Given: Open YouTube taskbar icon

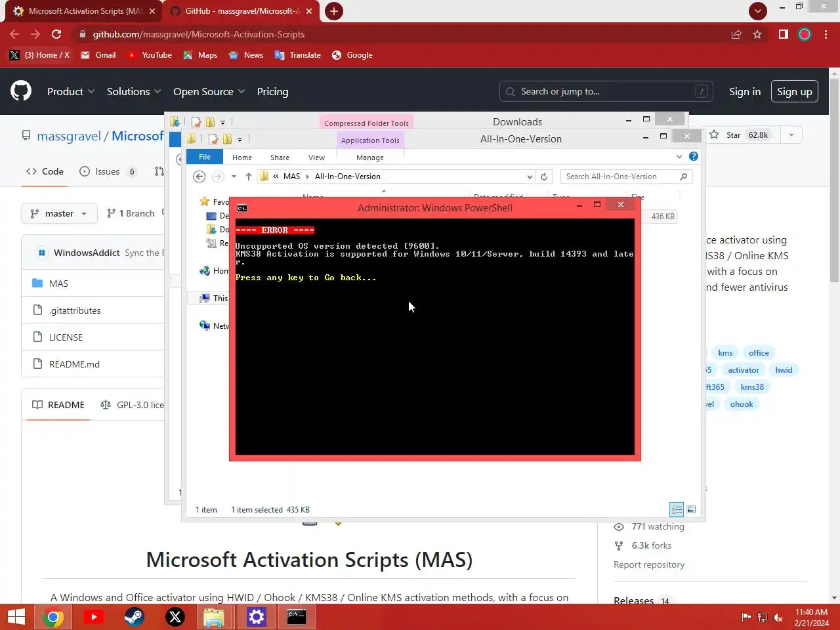Looking at the screenshot, I should pos(94,617).
